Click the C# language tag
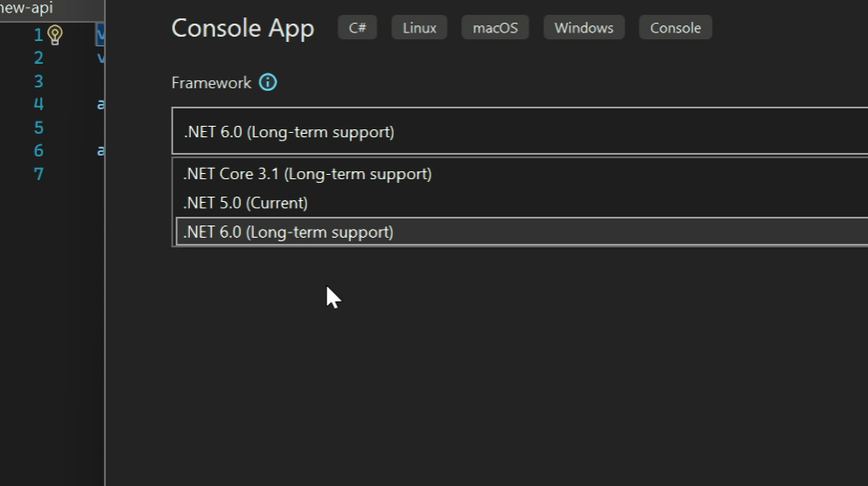This screenshot has width=868, height=486. 357,28
